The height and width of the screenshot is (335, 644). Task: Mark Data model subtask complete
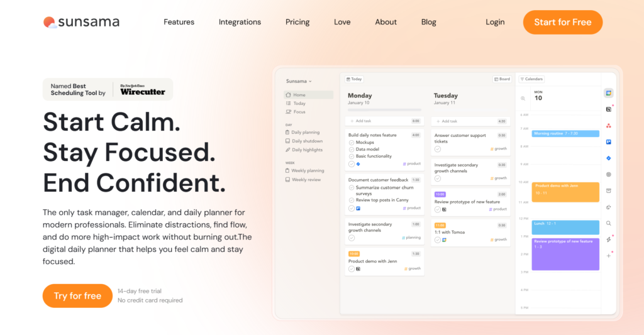(x=352, y=150)
